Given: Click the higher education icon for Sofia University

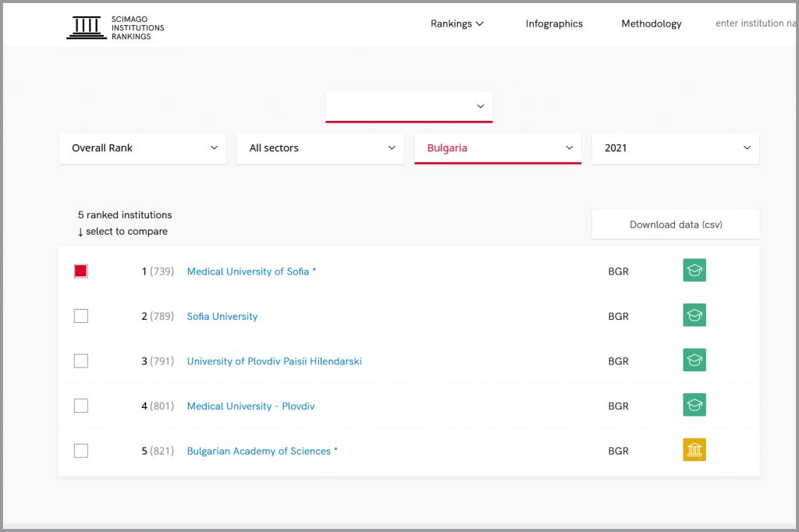Looking at the screenshot, I should tap(694, 315).
